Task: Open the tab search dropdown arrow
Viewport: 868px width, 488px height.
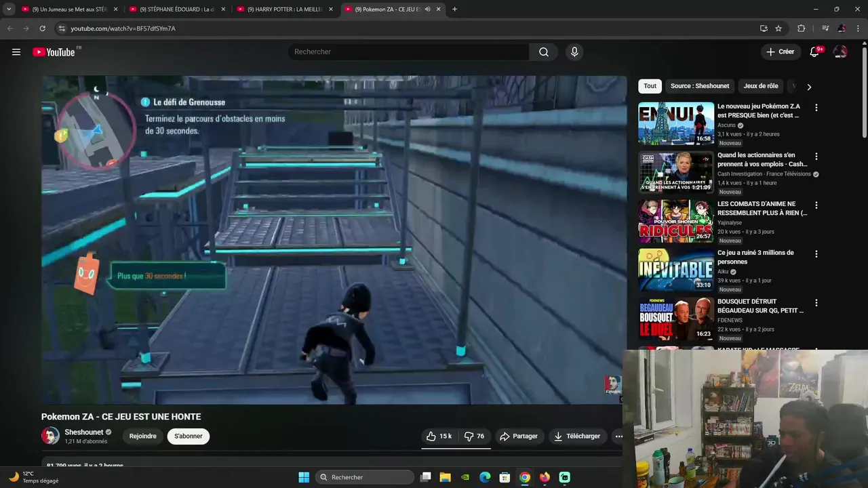Action: pos(9,9)
